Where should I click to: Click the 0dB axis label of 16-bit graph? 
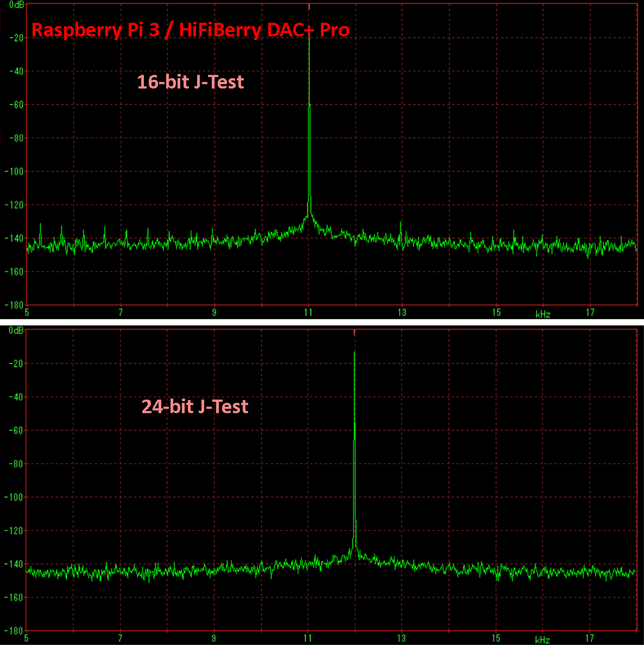click(16, 5)
